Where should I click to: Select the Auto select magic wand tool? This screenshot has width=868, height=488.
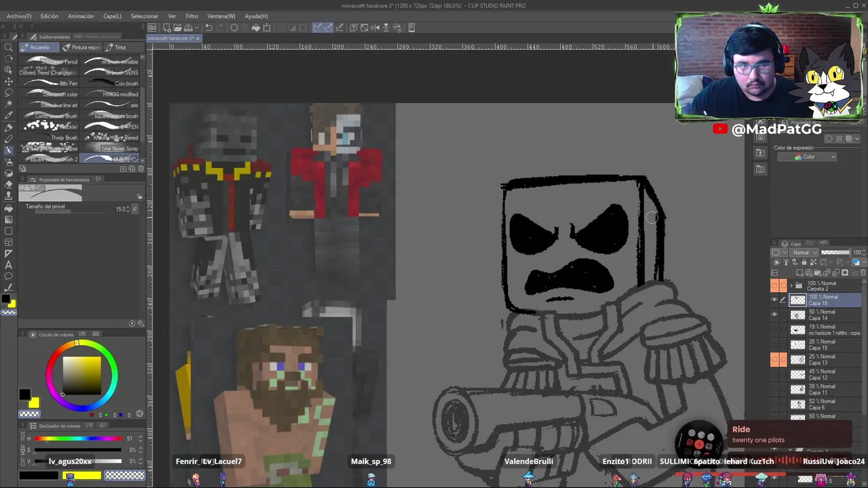coord(9,104)
